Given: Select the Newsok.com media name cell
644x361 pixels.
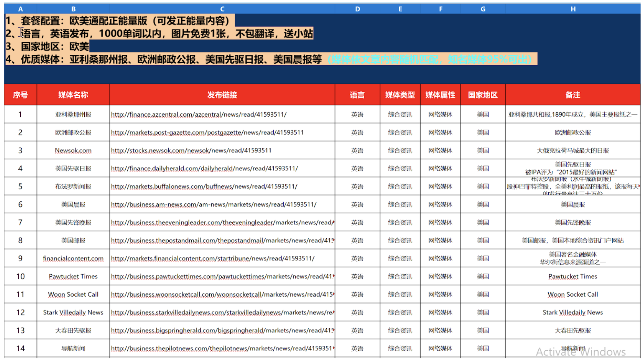Looking at the screenshot, I should coord(73,150).
